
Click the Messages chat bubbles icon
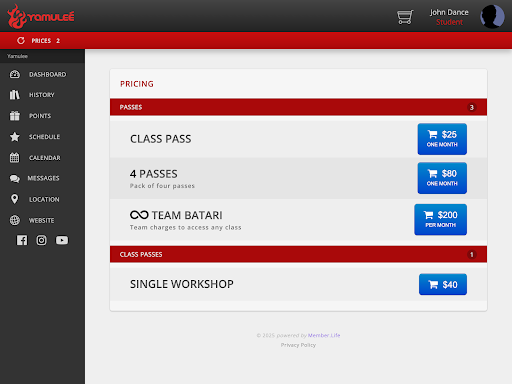(15, 179)
